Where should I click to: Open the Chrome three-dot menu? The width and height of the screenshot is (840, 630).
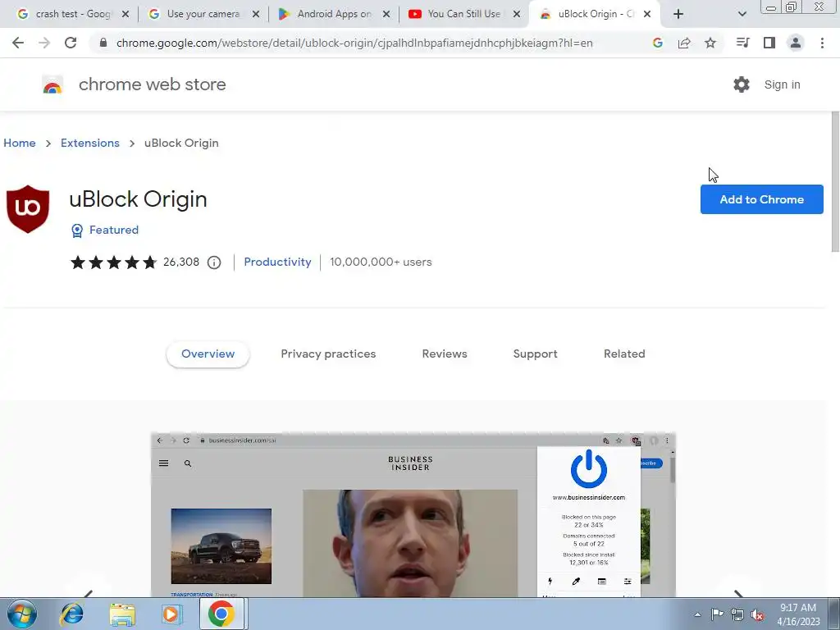(x=822, y=43)
